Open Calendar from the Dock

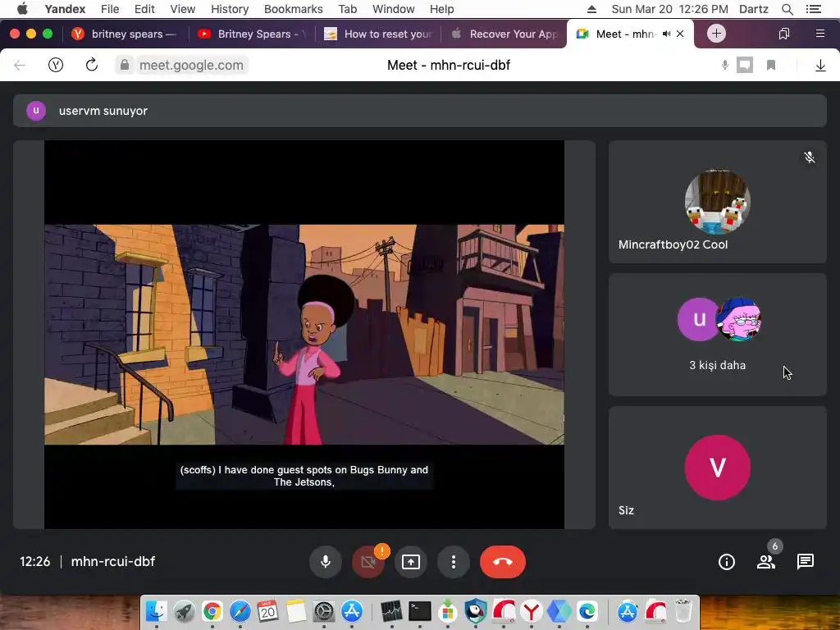point(268,610)
